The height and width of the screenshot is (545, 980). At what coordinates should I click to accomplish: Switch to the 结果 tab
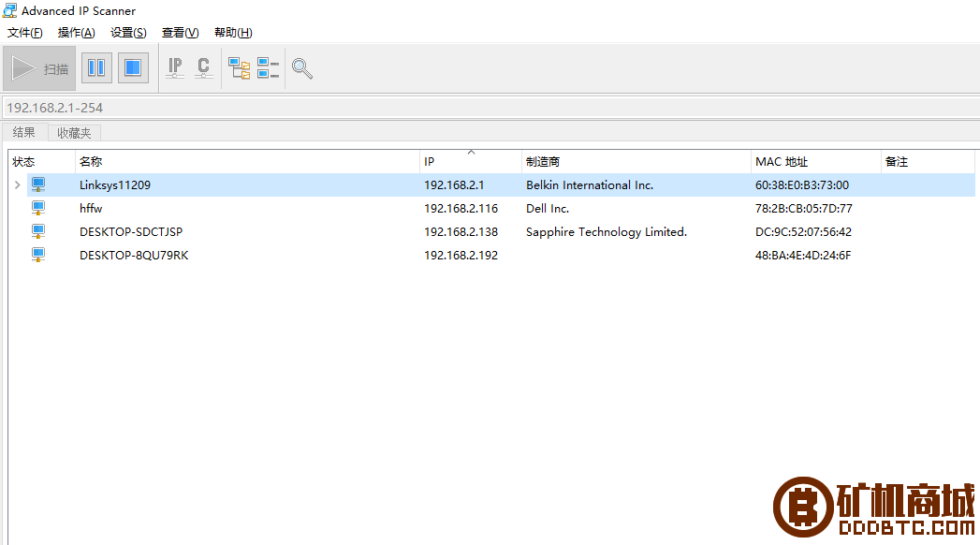[x=24, y=132]
